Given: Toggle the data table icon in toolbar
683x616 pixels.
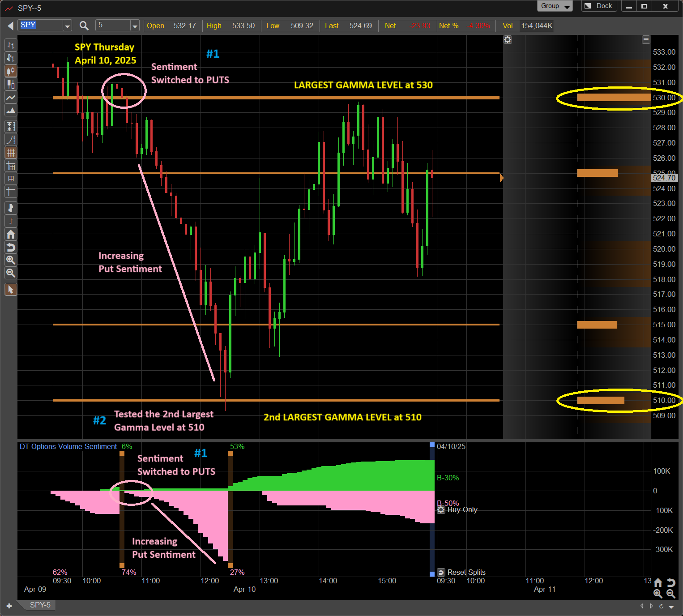Looking at the screenshot, I should (x=11, y=166).
